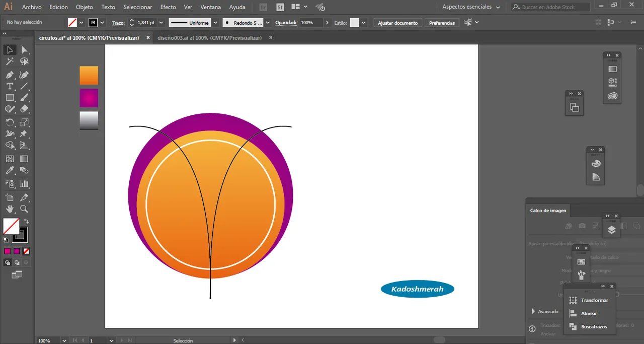Image resolution: width=644 pixels, height=344 pixels.
Task: Open the Aspectos esenciales workspace dropdown
Action: (x=471, y=7)
